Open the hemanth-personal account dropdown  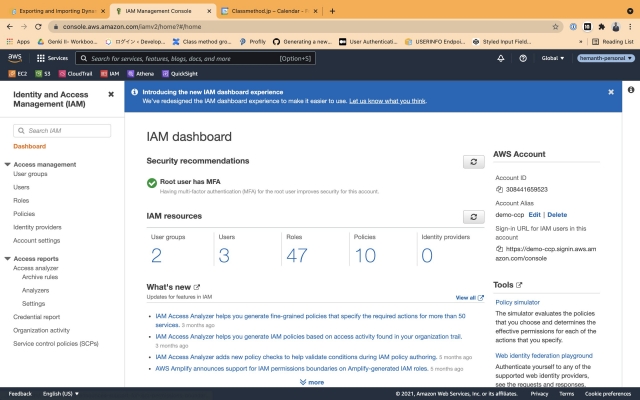point(606,58)
